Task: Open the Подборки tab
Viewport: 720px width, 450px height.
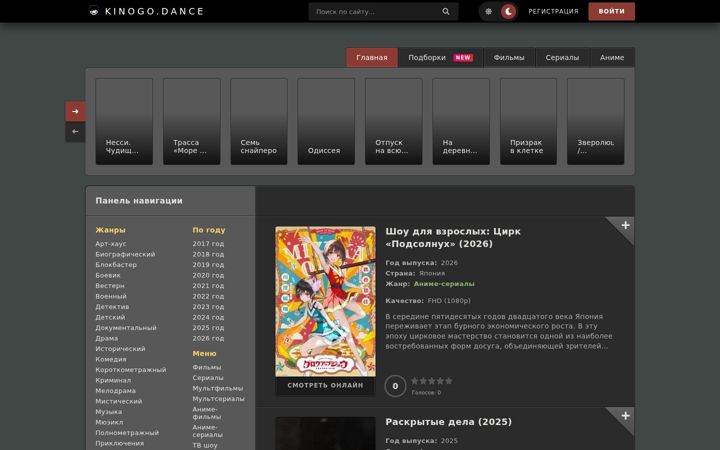Action: tap(440, 57)
